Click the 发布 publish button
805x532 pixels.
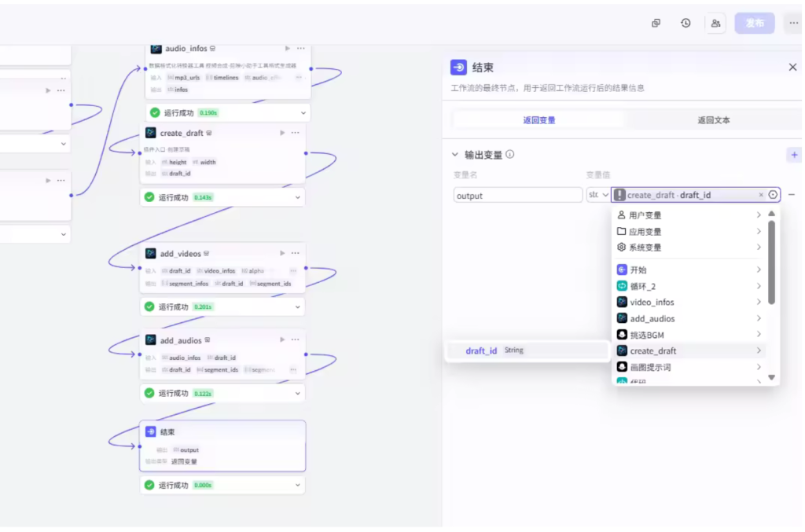point(755,24)
